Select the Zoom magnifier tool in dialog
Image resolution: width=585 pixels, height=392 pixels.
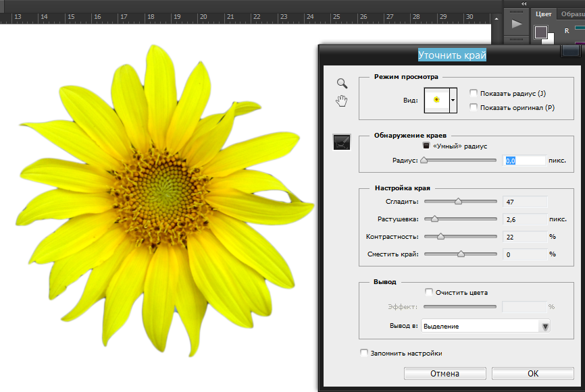tap(342, 83)
